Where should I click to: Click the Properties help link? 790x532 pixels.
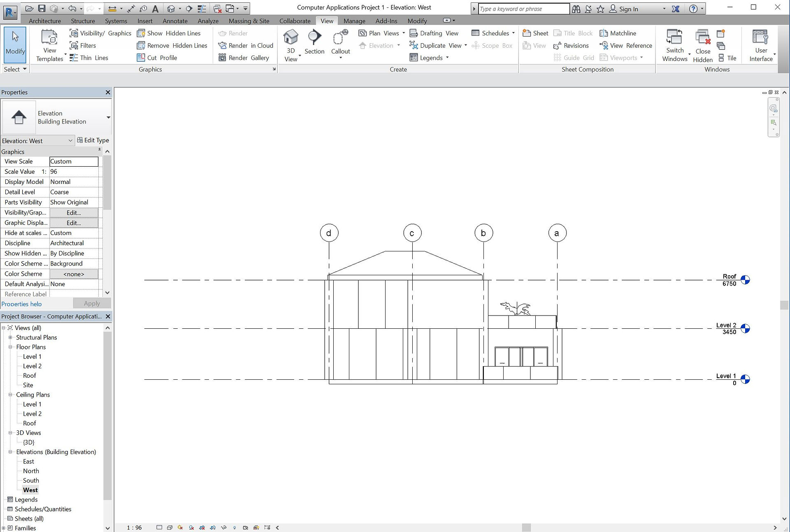21,304
